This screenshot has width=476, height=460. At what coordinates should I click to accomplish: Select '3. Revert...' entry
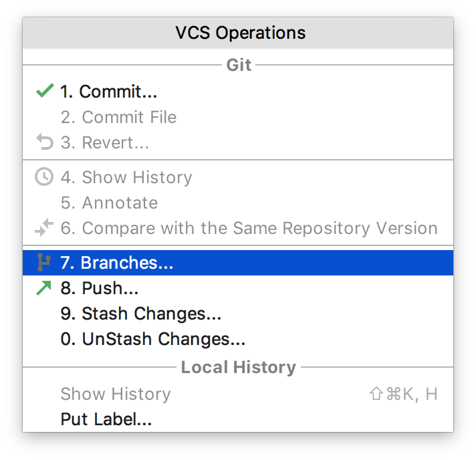pyautogui.click(x=238, y=142)
